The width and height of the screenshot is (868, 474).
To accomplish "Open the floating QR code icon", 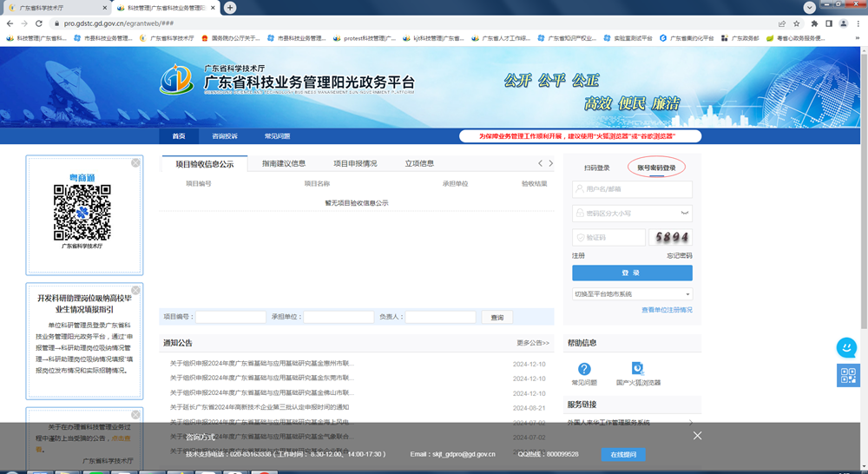I will [x=848, y=375].
